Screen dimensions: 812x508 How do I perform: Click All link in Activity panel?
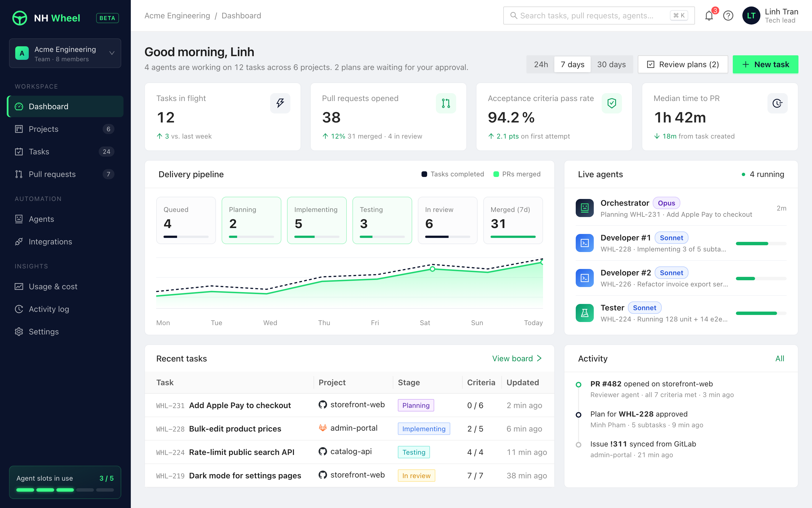coord(780,358)
